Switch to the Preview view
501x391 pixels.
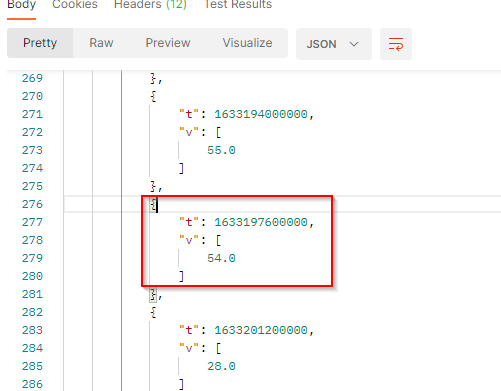pos(168,43)
